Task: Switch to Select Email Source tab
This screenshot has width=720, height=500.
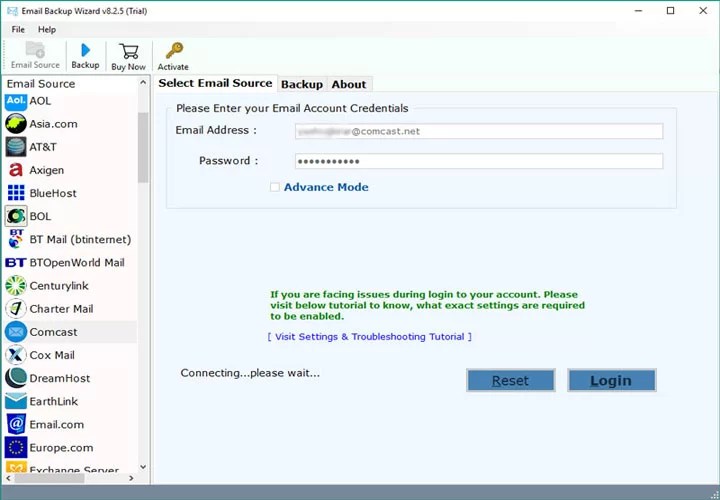Action: [x=215, y=83]
